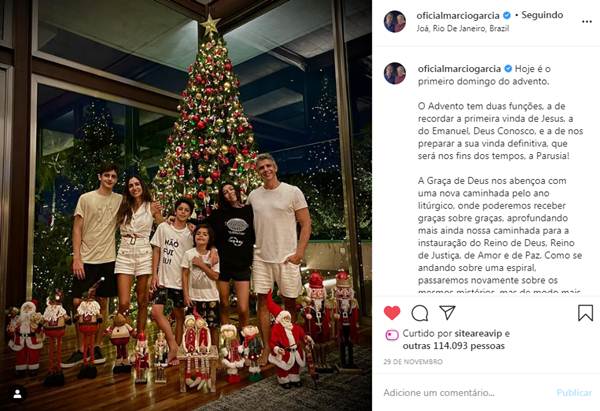Open the 29 DE NOVEMBRO post date
The height and width of the screenshot is (411, 600).
pos(413,362)
